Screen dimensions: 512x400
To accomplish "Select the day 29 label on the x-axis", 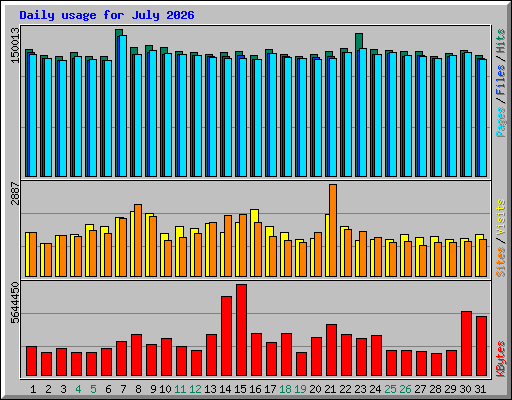I will point(450,389).
